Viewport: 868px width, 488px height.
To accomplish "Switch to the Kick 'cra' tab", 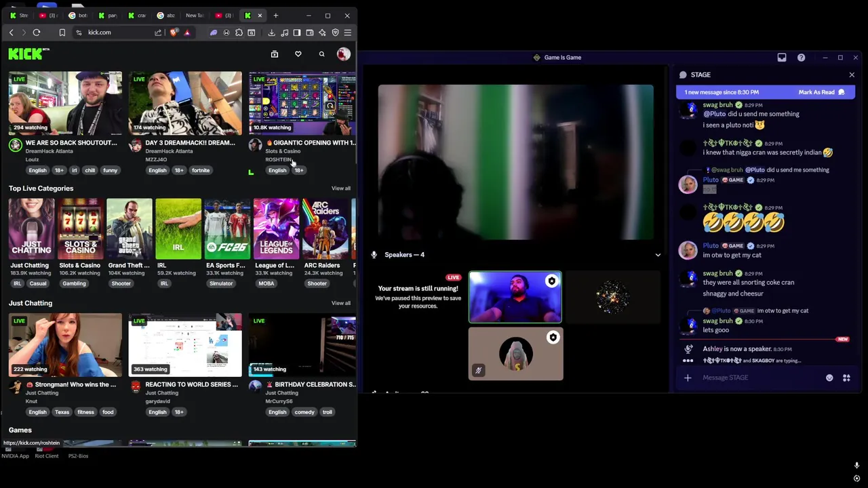I will coord(137,16).
